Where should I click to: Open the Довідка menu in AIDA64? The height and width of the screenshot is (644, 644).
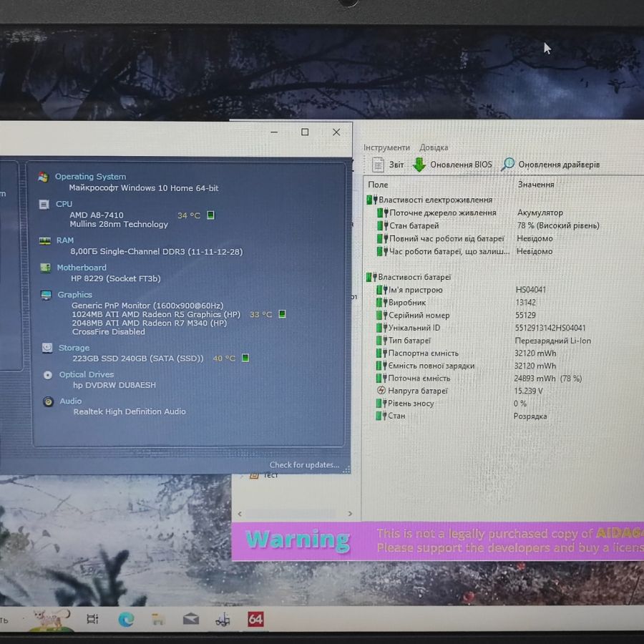coord(434,147)
